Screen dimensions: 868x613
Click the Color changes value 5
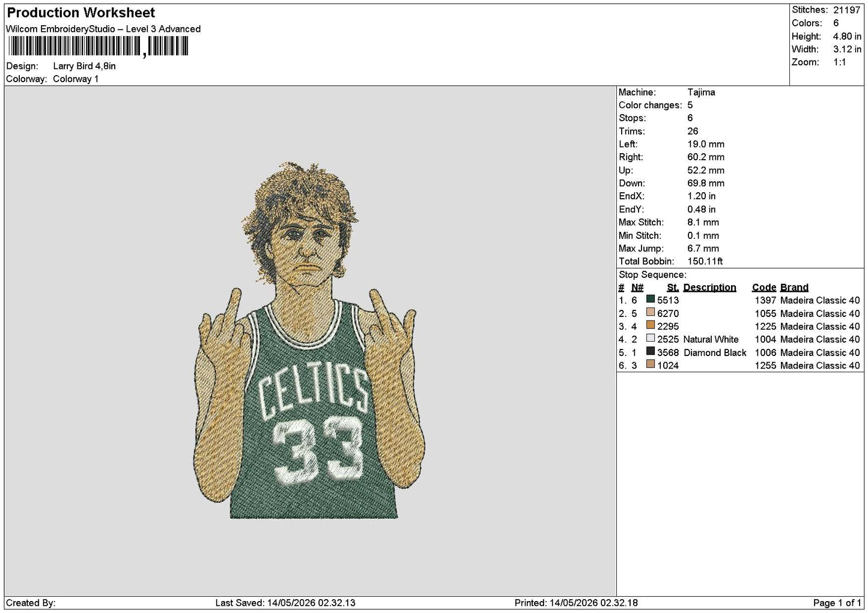click(690, 105)
